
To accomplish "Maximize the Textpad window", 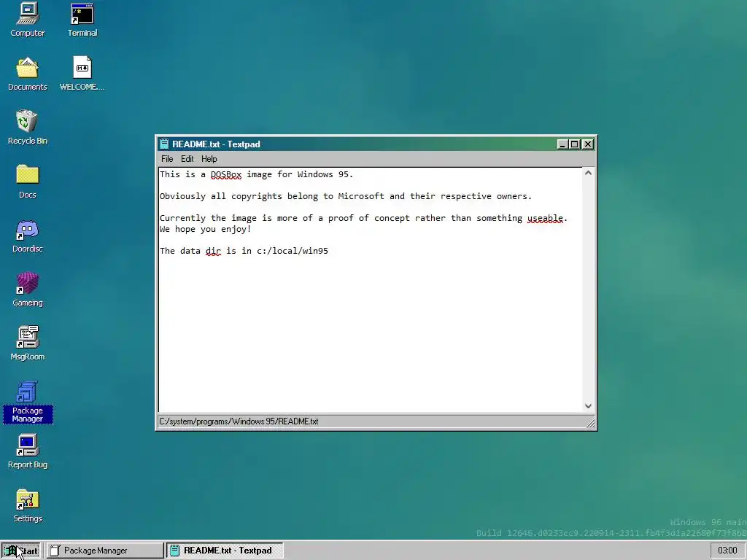I will (575, 144).
